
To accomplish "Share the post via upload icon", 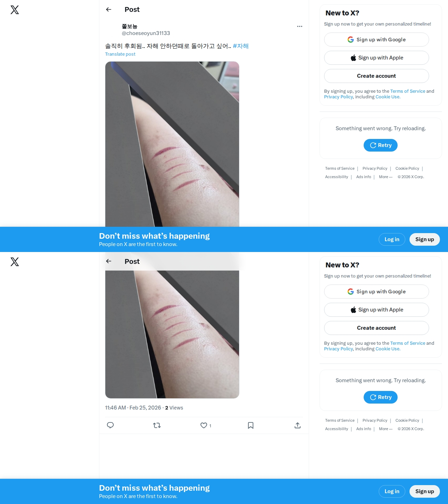I will click(297, 425).
